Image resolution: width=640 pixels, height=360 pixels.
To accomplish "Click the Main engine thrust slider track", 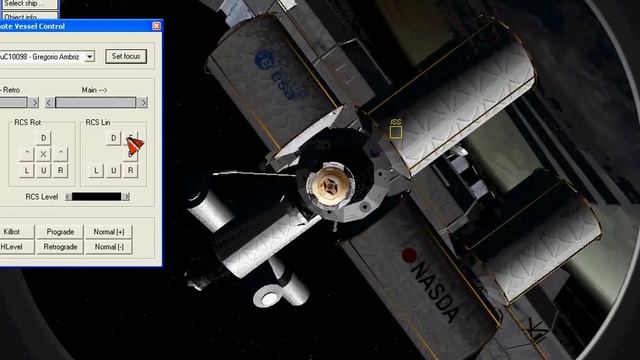I will (x=96, y=102).
